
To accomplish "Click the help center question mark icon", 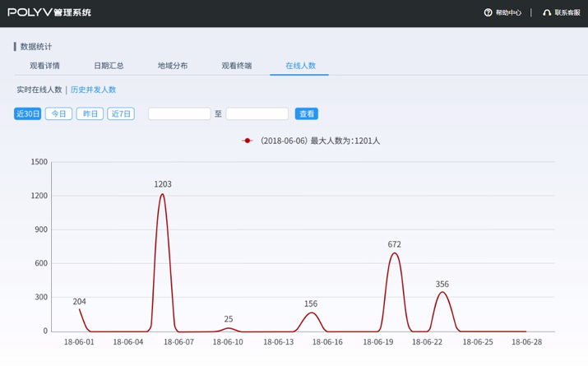I will point(488,13).
